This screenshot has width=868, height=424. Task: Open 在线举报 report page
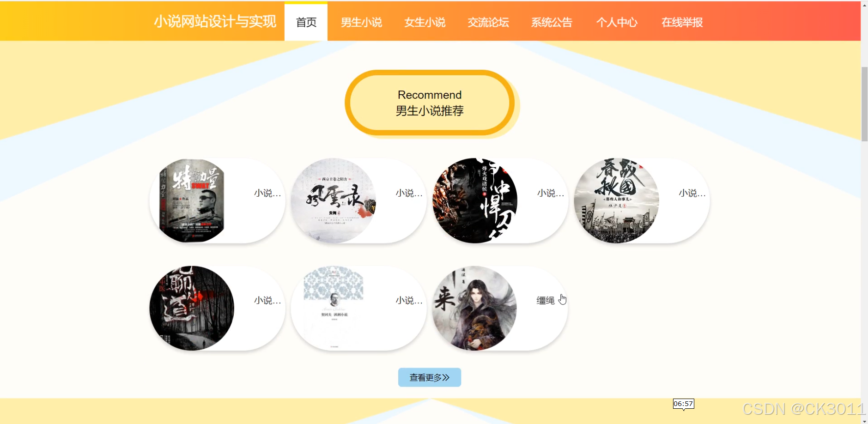coord(682,22)
